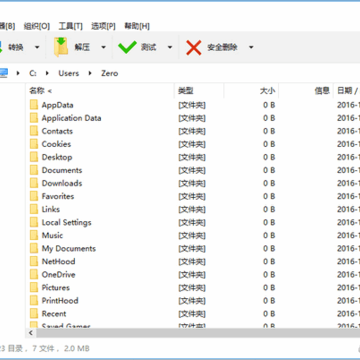
Task: Open the 安全删除 dropdown arrow
Action: point(251,47)
